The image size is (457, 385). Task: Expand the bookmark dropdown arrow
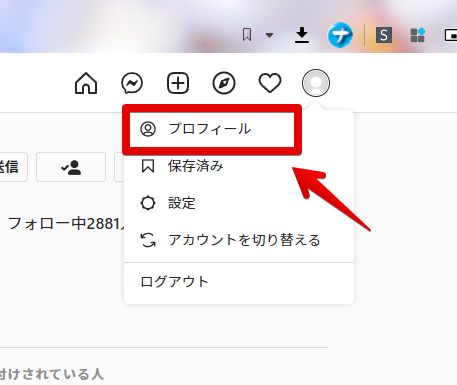[x=269, y=35]
